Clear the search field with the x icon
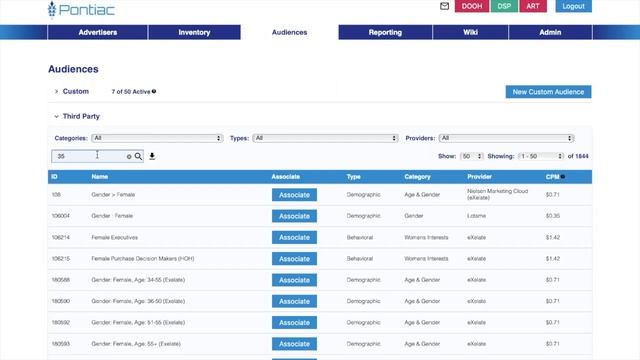This screenshot has height=360, width=640. (x=129, y=157)
